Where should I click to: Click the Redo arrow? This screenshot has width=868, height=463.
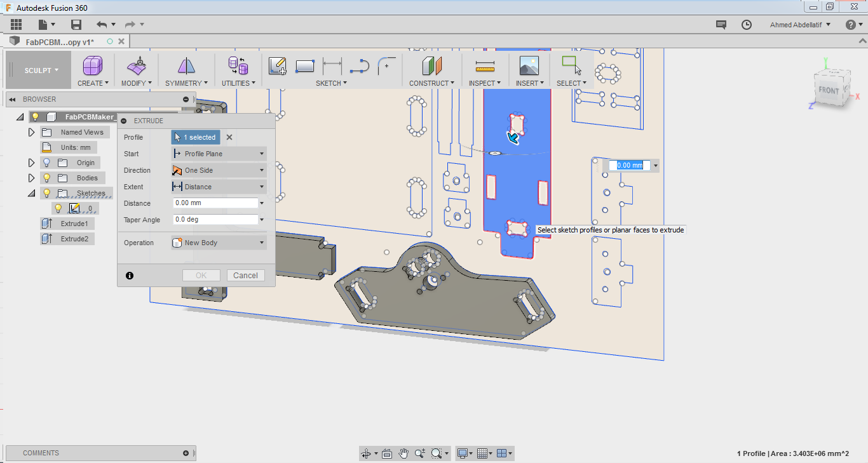click(130, 24)
